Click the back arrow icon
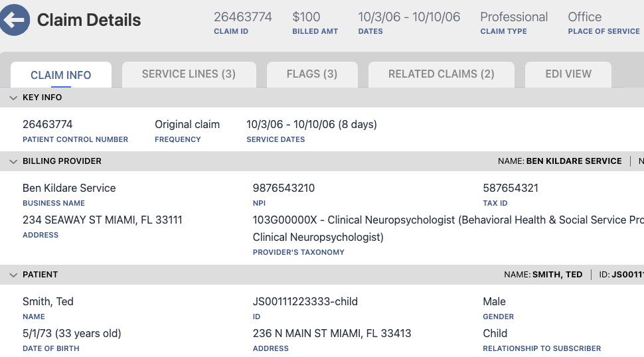 coord(15,20)
